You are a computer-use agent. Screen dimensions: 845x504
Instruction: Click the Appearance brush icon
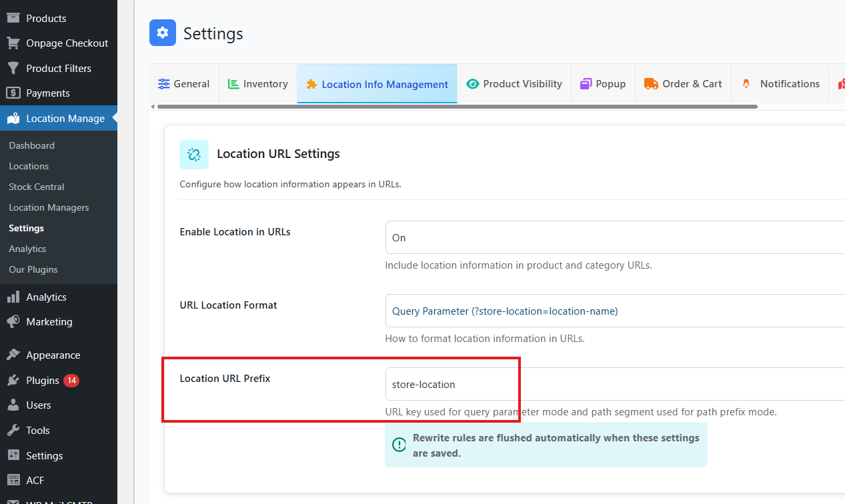click(13, 355)
